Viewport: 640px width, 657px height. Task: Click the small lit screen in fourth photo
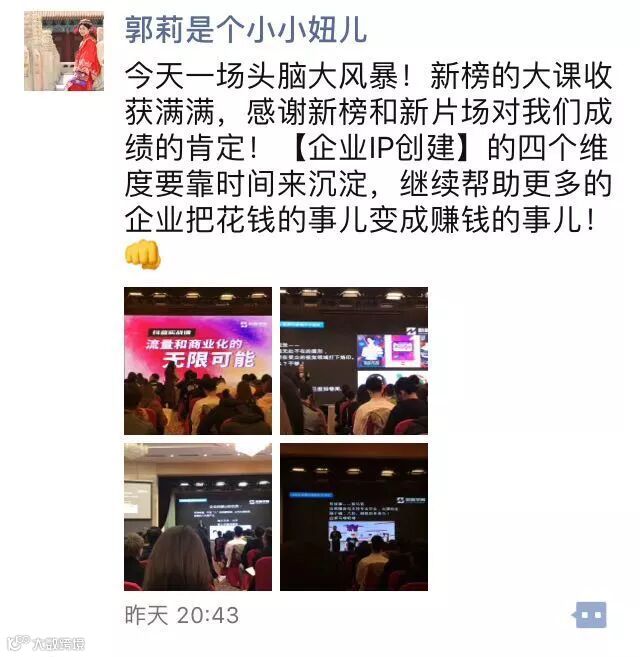tap(361, 536)
